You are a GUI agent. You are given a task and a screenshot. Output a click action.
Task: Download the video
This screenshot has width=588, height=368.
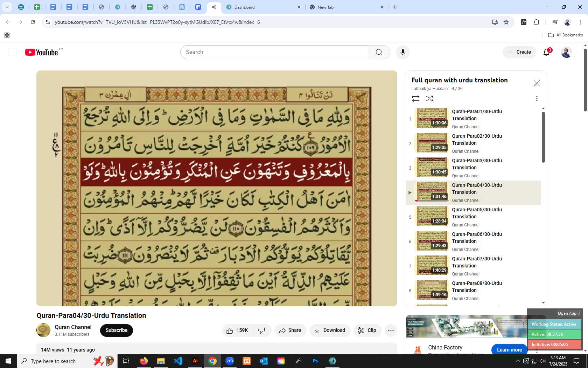coord(330,330)
